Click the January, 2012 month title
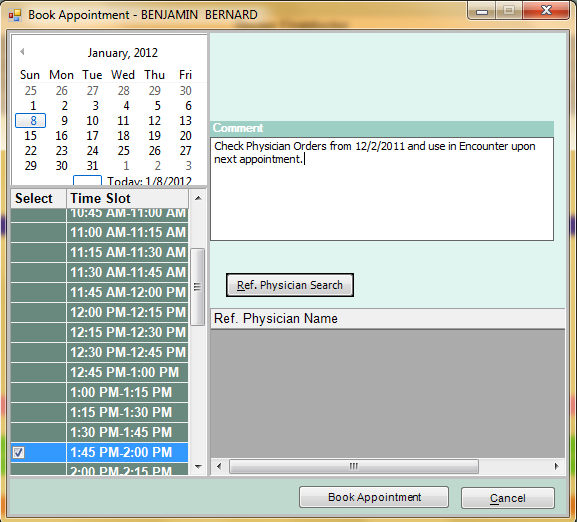The image size is (577, 522). 123,53
